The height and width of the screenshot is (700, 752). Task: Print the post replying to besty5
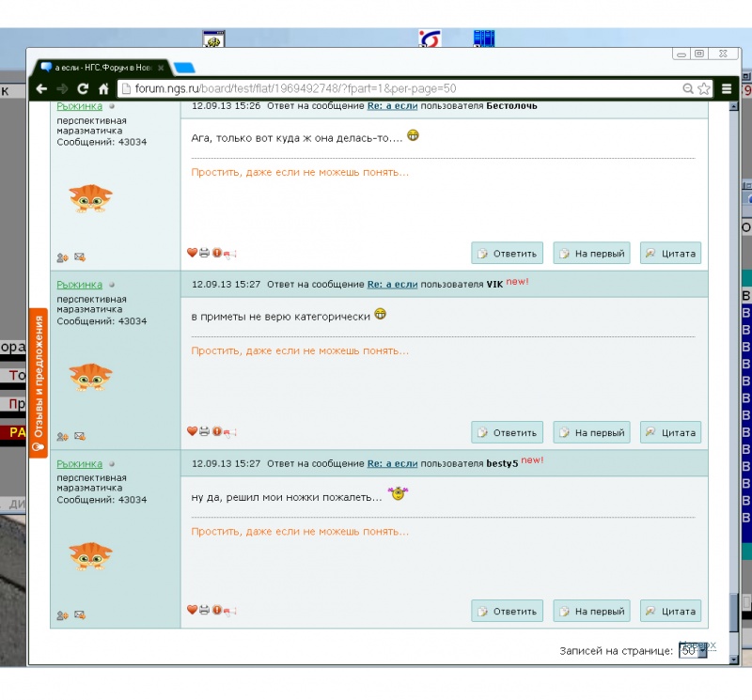[x=204, y=610]
